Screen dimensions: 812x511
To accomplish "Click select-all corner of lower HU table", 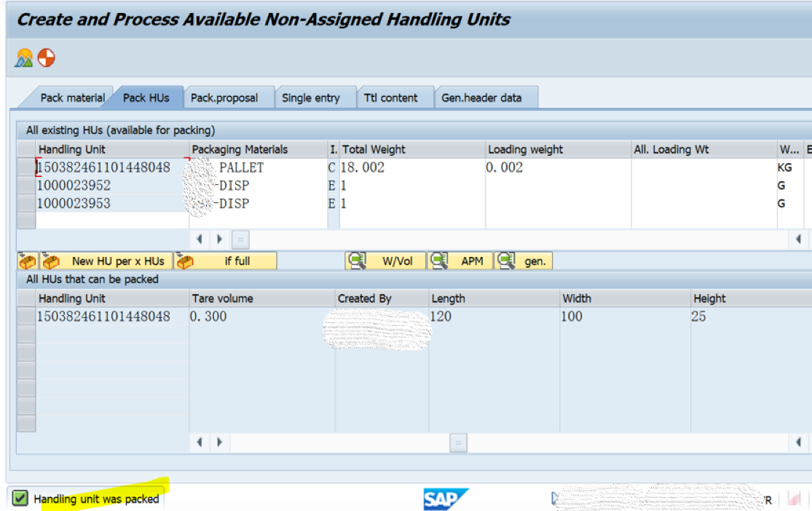I will [x=26, y=298].
